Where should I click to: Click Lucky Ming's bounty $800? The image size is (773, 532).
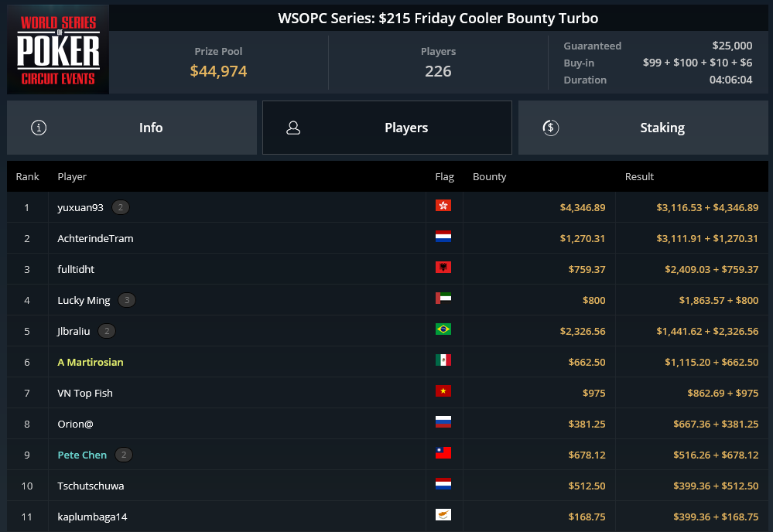[593, 301]
